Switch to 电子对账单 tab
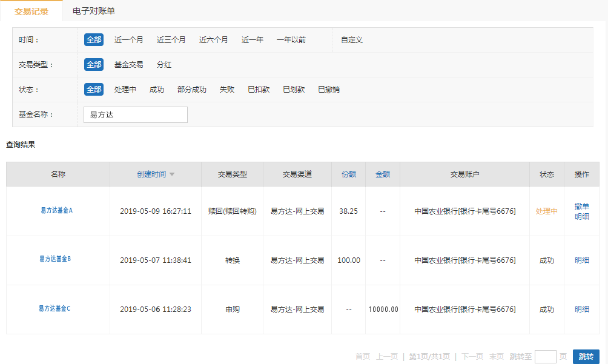Viewport: 608px width, 364px height. 94,11
